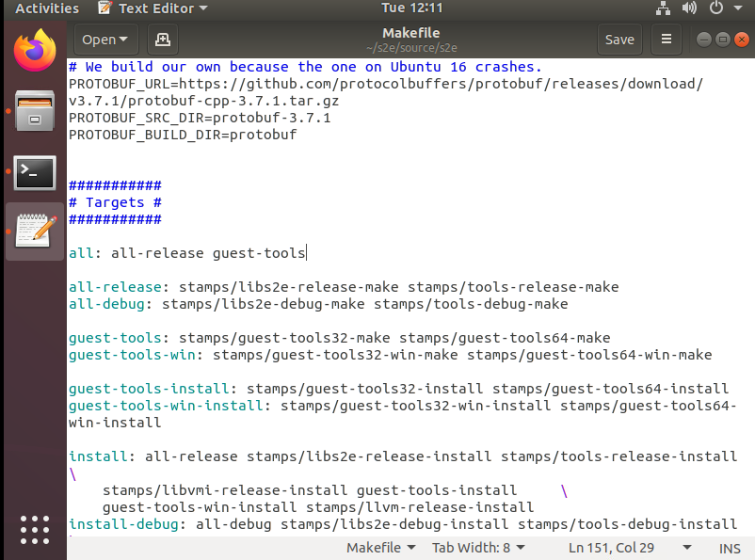Click the 'guest-tools-win-install stamps/llvm-release-install' line
The image size is (755, 560).
[x=318, y=507]
